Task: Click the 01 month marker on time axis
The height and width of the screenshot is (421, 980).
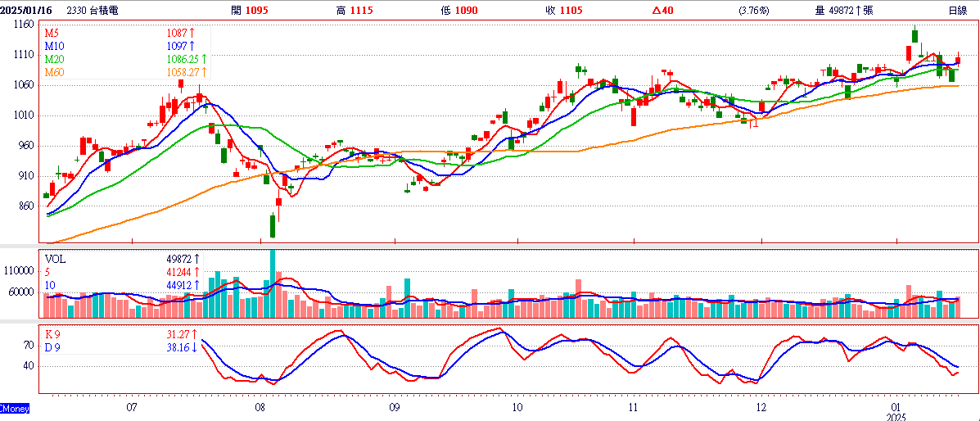Action: [897, 408]
